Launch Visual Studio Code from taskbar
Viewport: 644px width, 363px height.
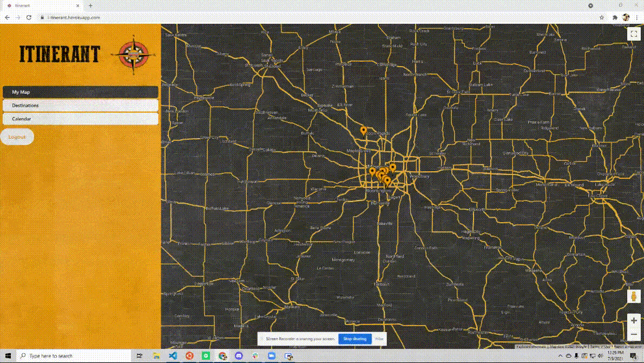pos(173,355)
